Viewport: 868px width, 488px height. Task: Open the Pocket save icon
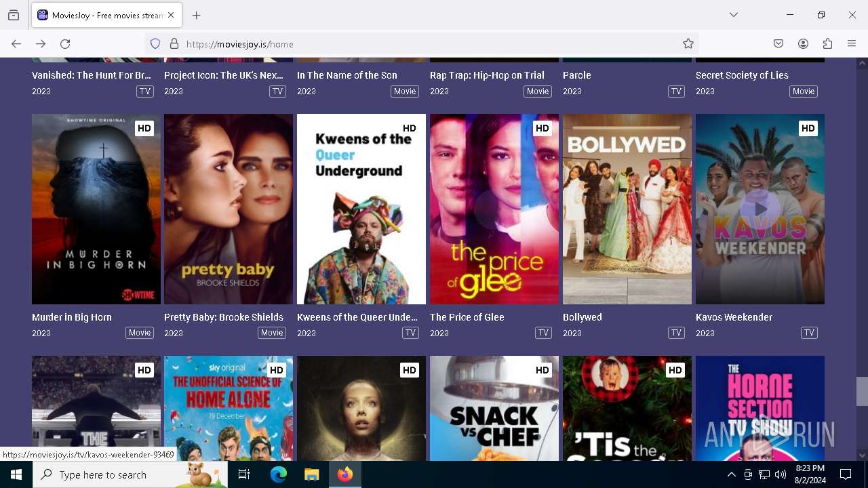point(778,44)
